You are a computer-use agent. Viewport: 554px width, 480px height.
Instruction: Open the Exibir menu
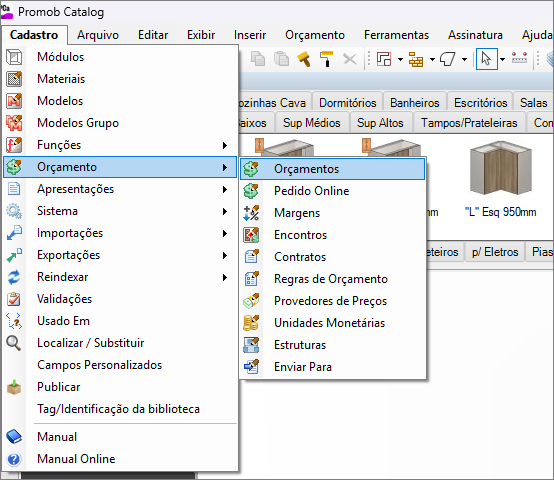(201, 35)
